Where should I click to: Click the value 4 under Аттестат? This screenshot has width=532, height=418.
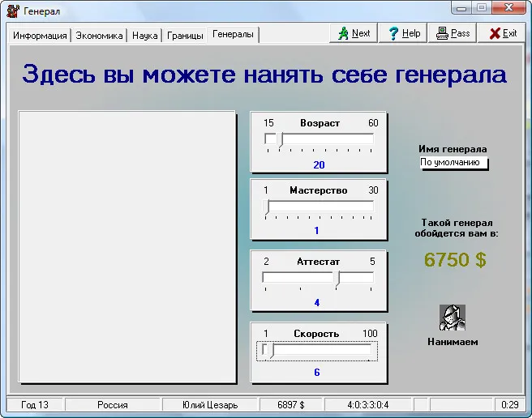pos(317,303)
